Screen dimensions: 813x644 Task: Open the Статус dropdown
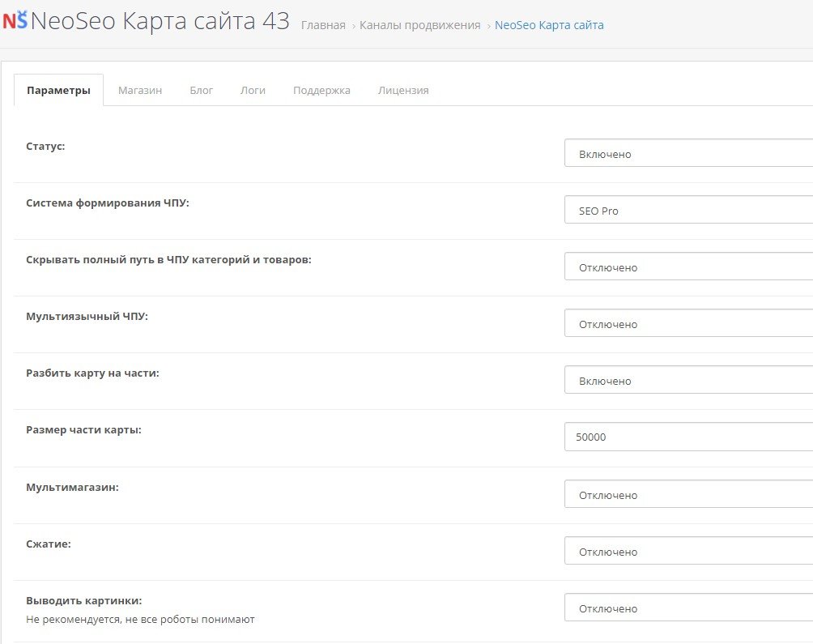[x=688, y=153]
